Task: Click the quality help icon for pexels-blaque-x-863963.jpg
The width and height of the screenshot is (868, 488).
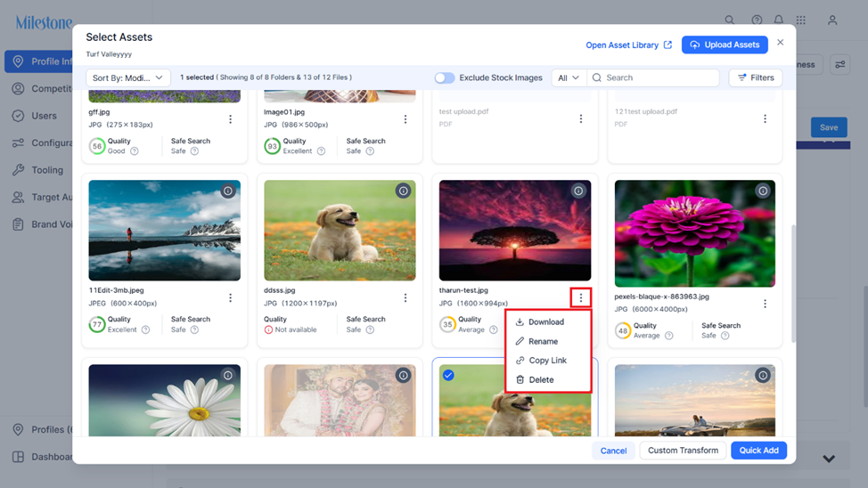Action: 668,336
